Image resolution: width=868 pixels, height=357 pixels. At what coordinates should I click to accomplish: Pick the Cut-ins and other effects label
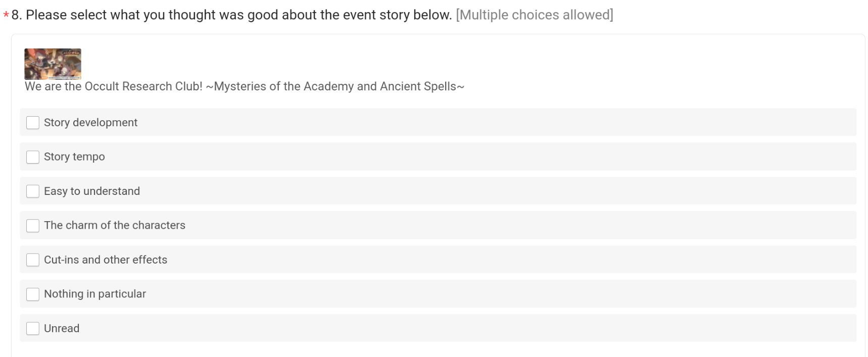106,260
